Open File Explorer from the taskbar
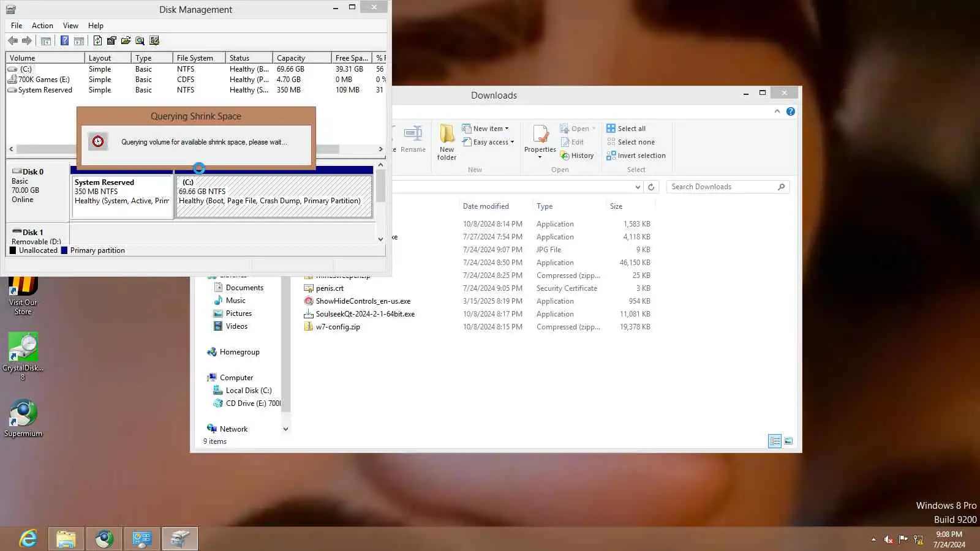This screenshot has width=980, height=551. 66,539
